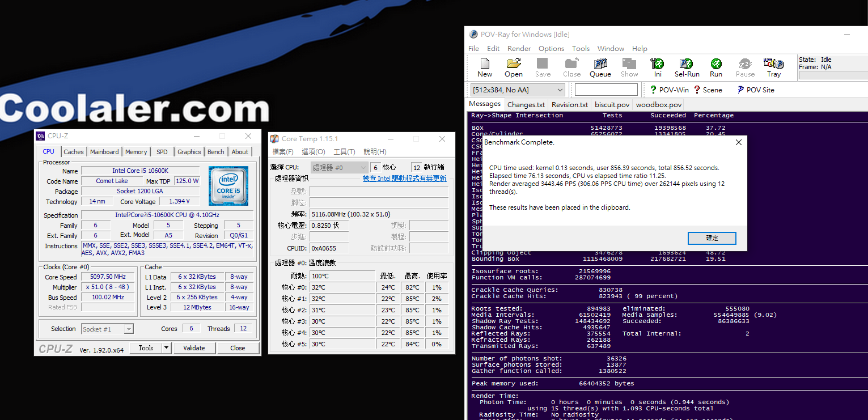Open the Window menu in POV-Ray

(611, 49)
